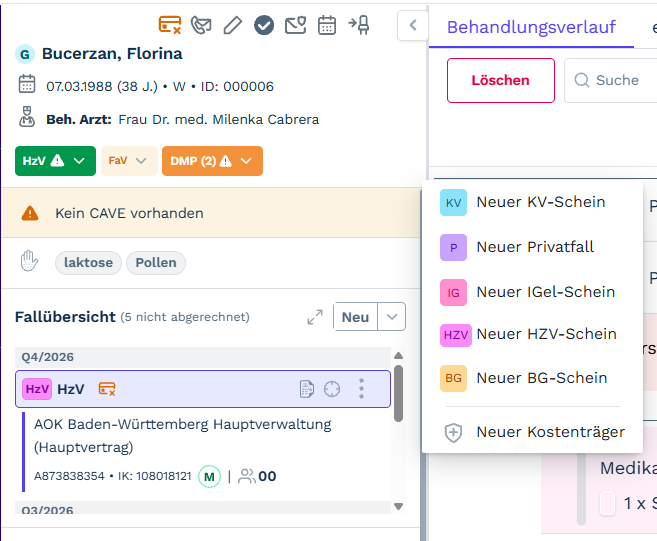Open the mail with shield icon
The width and height of the screenshot is (657, 541).
pos(295,25)
